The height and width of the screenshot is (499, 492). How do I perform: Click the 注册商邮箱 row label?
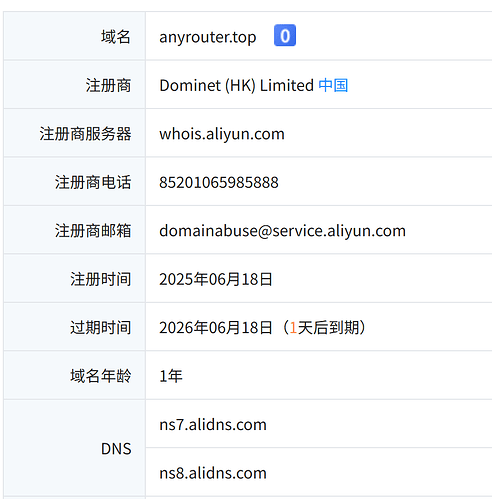[x=93, y=231]
